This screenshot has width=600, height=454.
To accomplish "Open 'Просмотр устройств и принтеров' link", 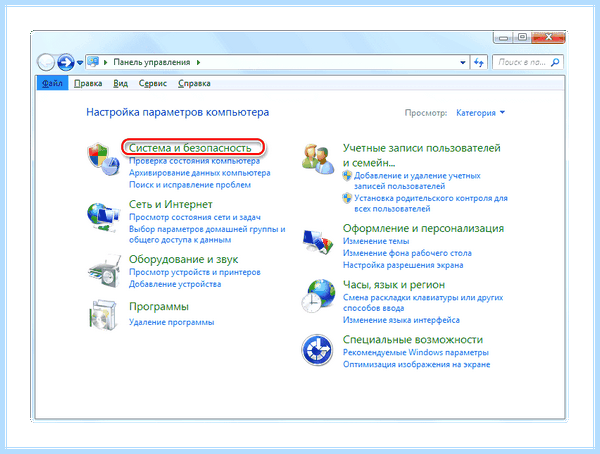I will point(195,272).
